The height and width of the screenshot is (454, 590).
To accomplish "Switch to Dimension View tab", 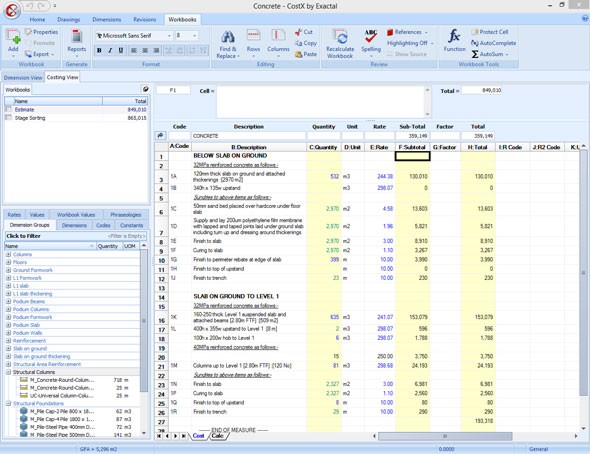I will coord(23,77).
